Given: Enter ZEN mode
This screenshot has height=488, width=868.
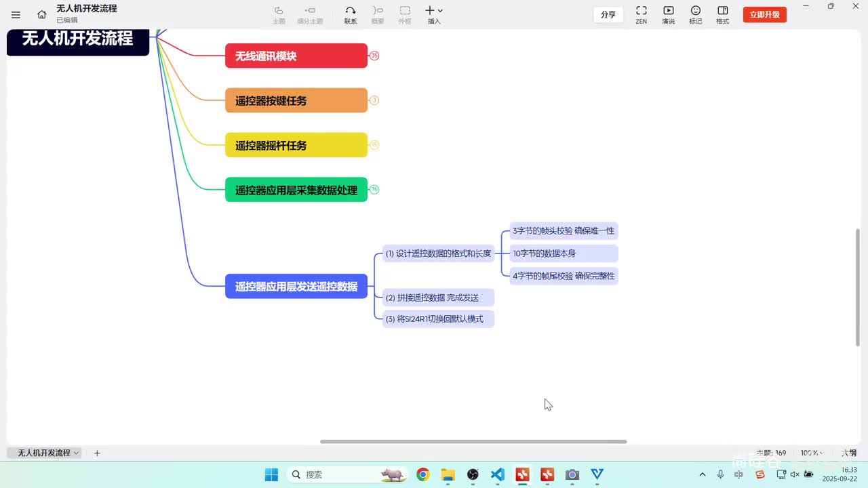Looking at the screenshot, I should [641, 14].
